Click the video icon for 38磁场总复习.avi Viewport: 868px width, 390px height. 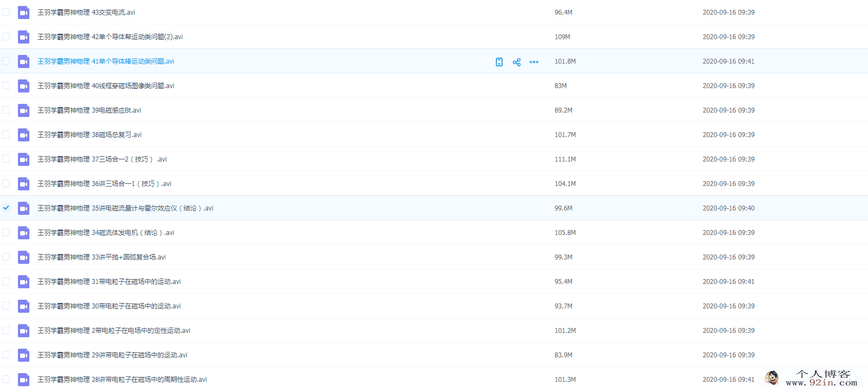pos(23,134)
